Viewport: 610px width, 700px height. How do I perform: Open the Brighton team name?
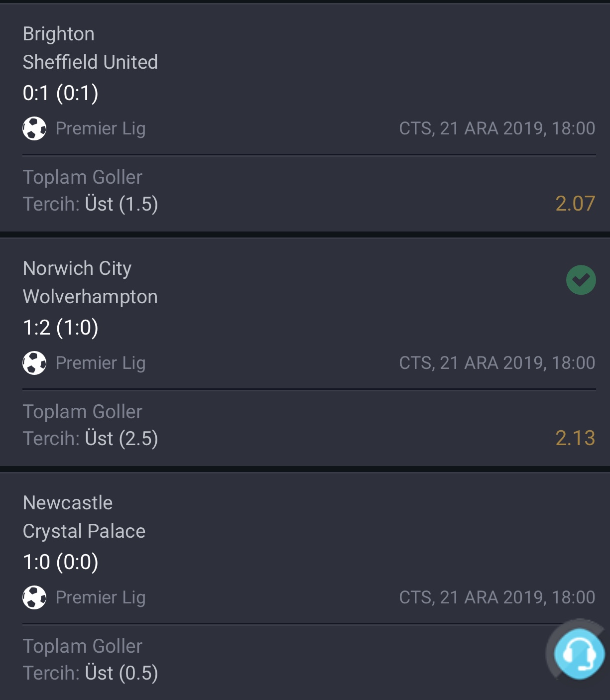point(59,34)
